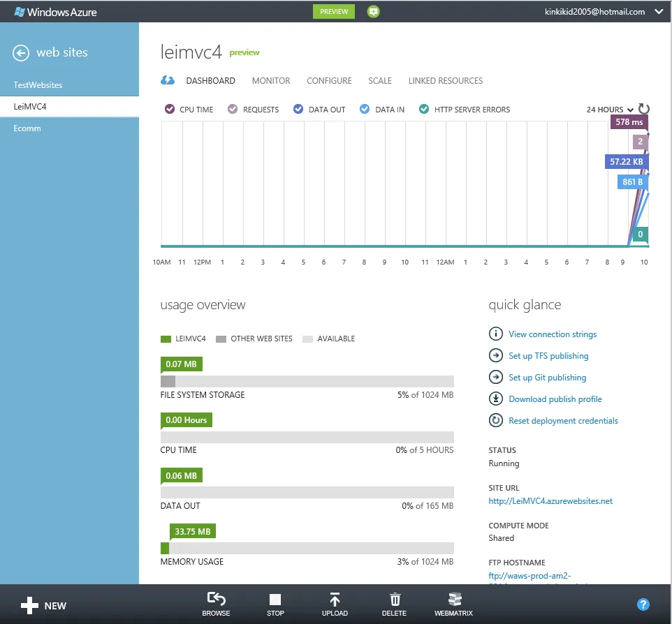Image resolution: width=672 pixels, height=624 pixels.
Task: Open the SCALE tab
Action: [380, 80]
